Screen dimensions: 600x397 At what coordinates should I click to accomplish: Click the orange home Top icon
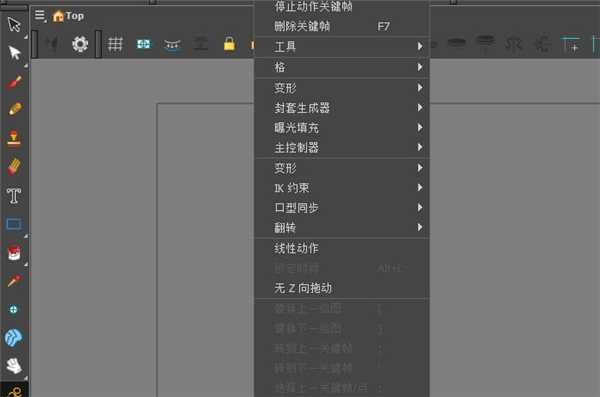coord(58,16)
